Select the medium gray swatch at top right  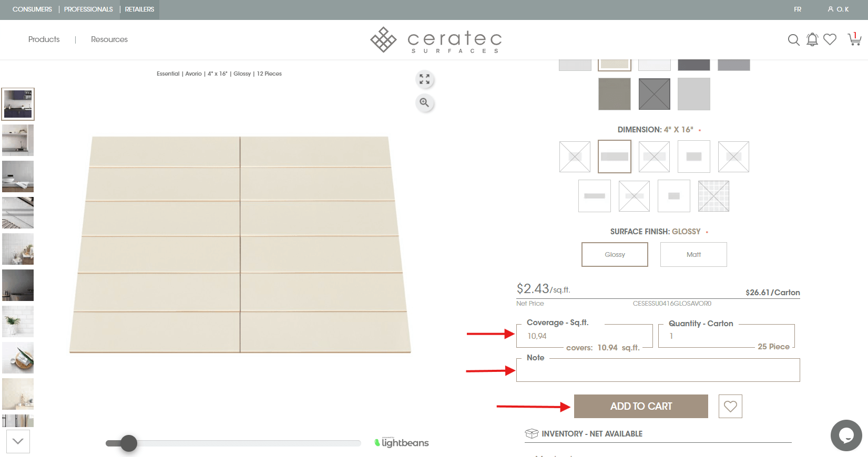pos(734,65)
